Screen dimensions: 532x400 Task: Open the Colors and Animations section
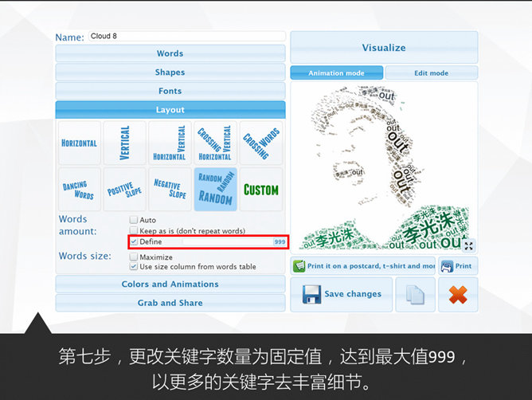170,284
